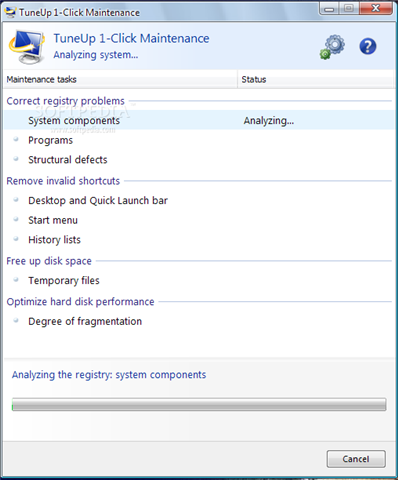Open the blue help question mark
The image size is (398, 480).
(x=368, y=46)
